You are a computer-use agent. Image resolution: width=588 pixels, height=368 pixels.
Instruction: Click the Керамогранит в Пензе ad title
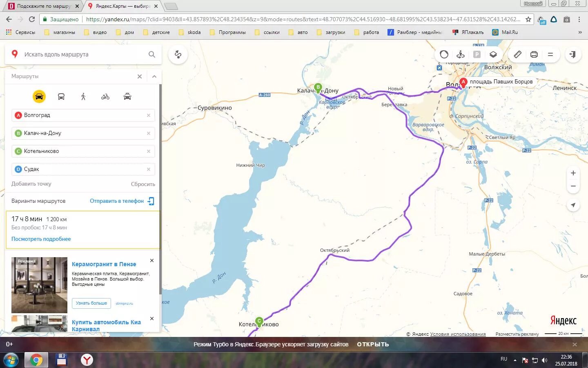point(104,265)
